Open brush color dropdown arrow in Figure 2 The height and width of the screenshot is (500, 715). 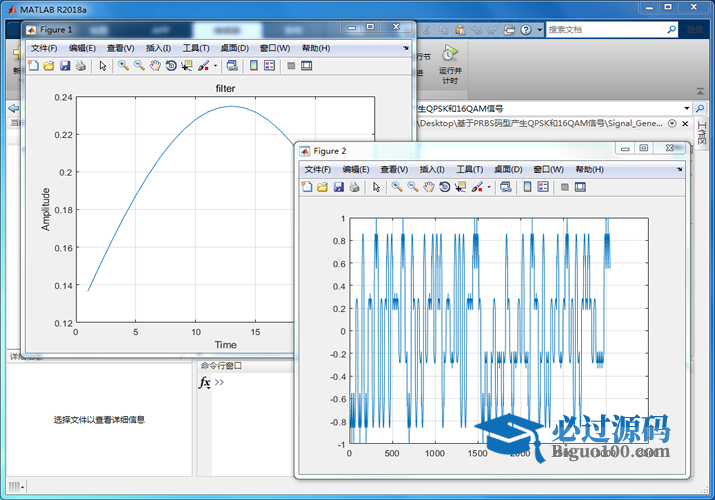coord(489,187)
